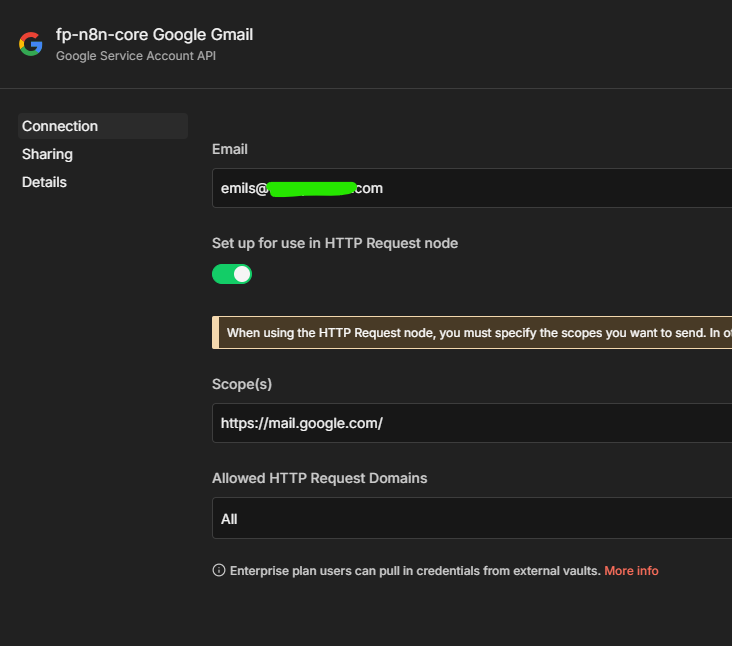Click the Set up for use in HTTP Request node label
The image size is (732, 646).
point(335,243)
